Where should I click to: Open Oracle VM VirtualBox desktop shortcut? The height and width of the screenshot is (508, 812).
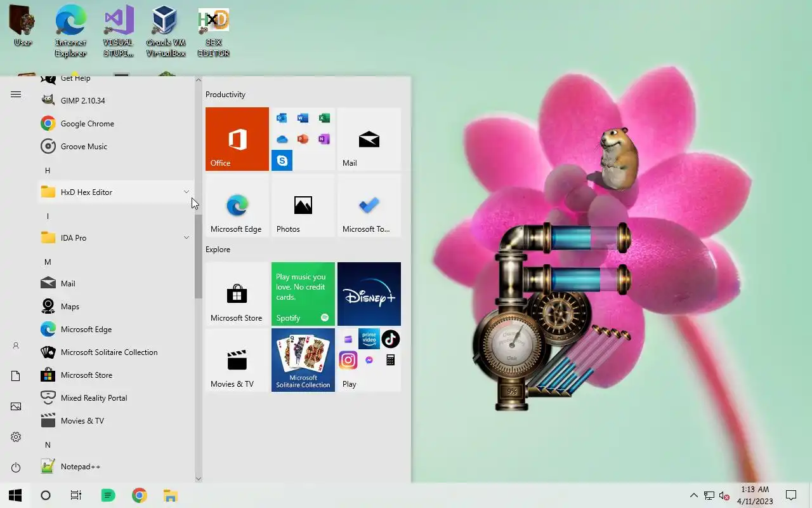tap(166, 32)
